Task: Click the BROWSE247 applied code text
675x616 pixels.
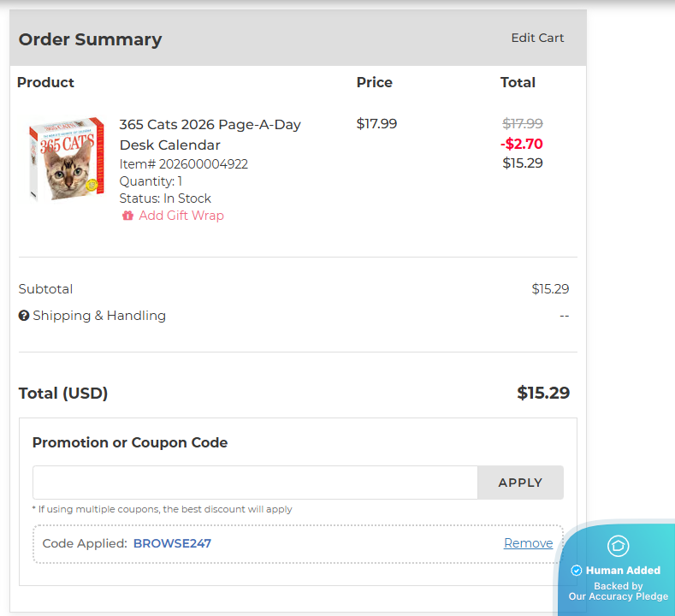Action: click(x=172, y=543)
